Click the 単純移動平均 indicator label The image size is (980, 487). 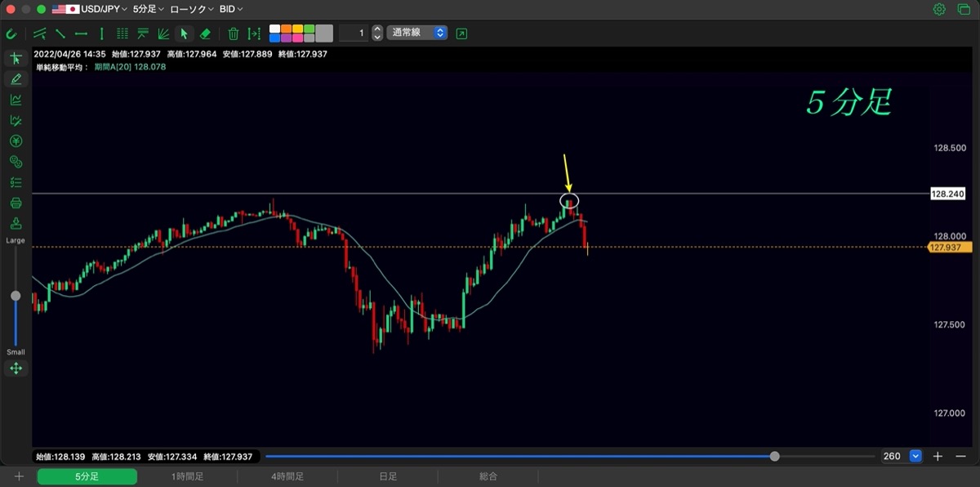[63, 67]
